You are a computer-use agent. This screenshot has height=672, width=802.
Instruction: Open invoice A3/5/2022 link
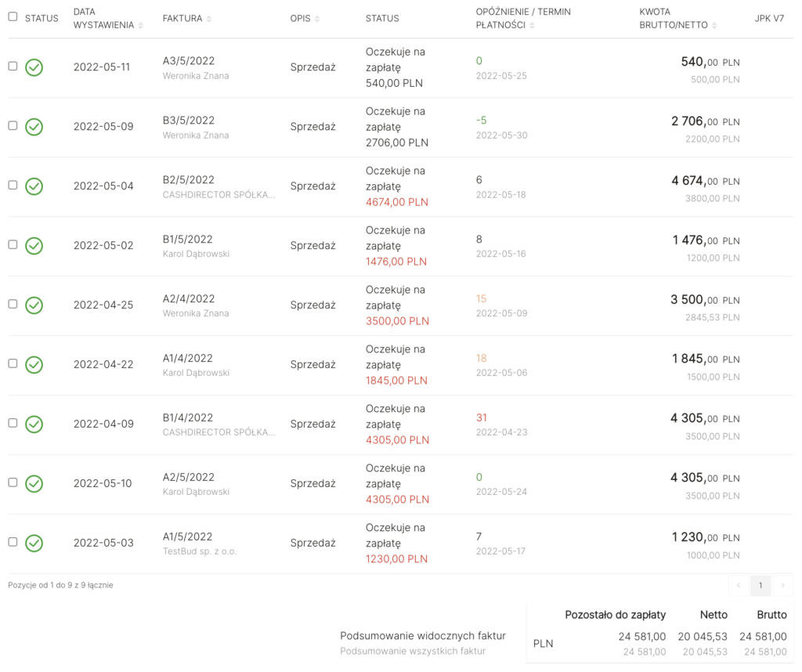click(x=189, y=61)
